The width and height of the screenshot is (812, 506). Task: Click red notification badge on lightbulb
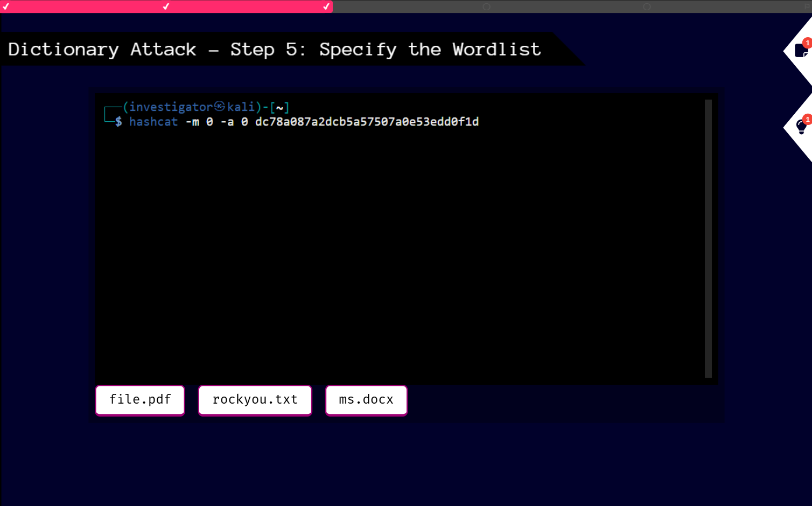coord(807,119)
